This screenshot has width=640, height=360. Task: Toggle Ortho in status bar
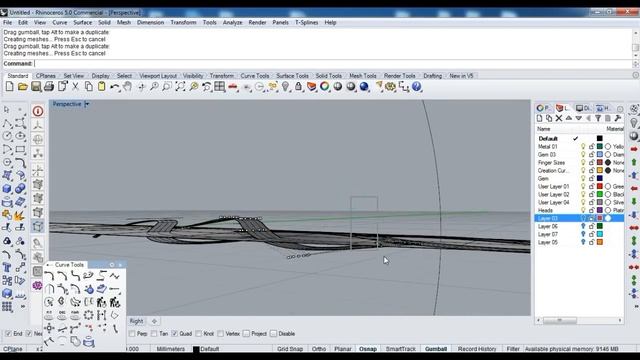click(x=319, y=349)
